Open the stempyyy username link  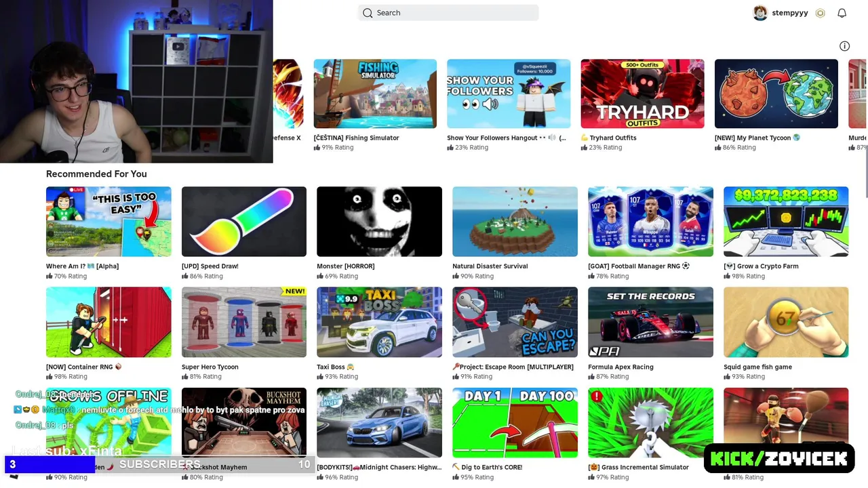coord(790,13)
